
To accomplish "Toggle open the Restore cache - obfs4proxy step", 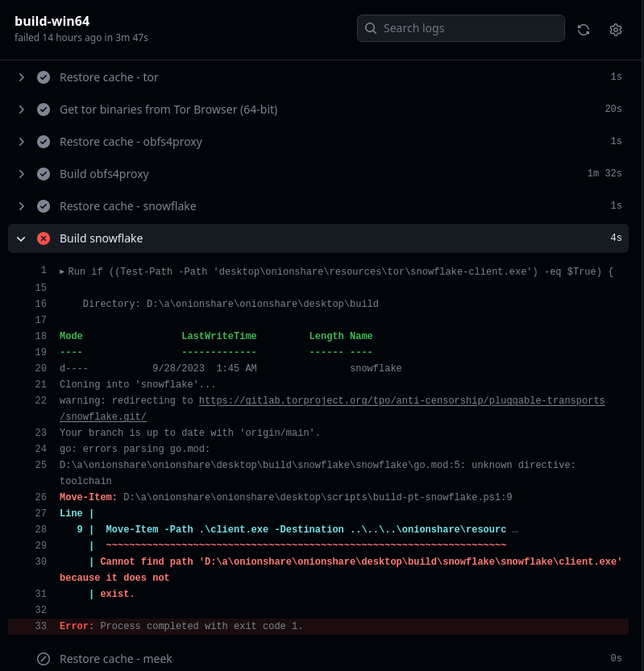I will (22, 141).
